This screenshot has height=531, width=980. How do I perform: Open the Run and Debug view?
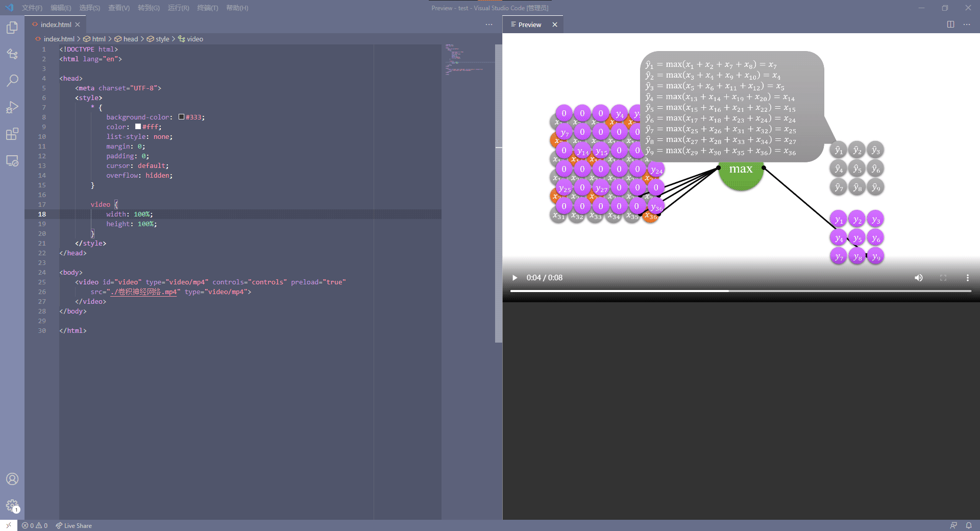(12, 107)
